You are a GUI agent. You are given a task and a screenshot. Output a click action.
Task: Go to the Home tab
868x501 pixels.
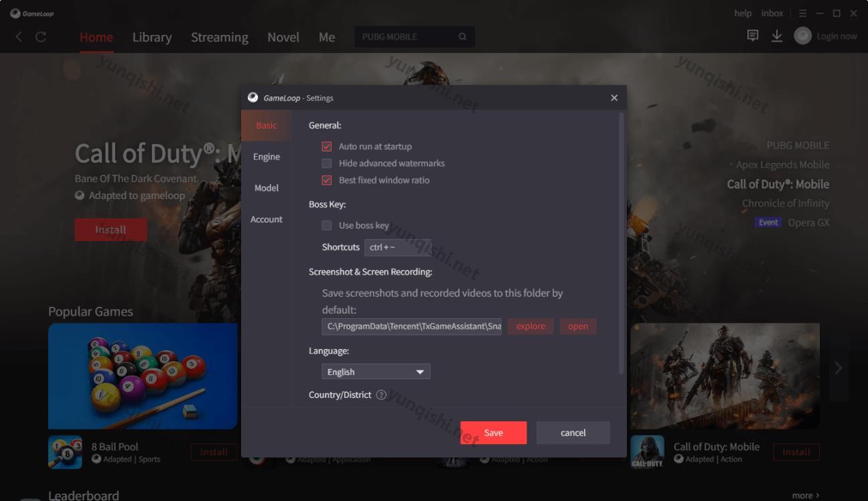point(96,37)
